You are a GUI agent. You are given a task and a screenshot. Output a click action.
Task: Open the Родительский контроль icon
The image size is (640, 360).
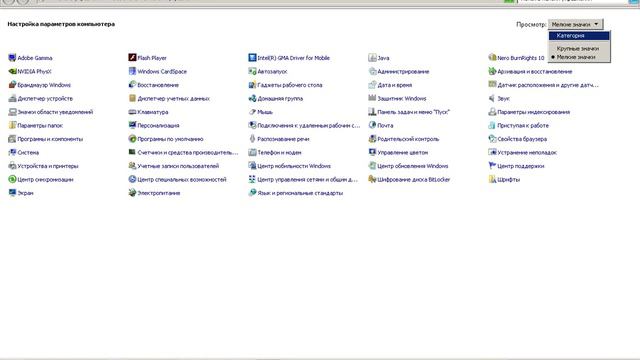372,139
